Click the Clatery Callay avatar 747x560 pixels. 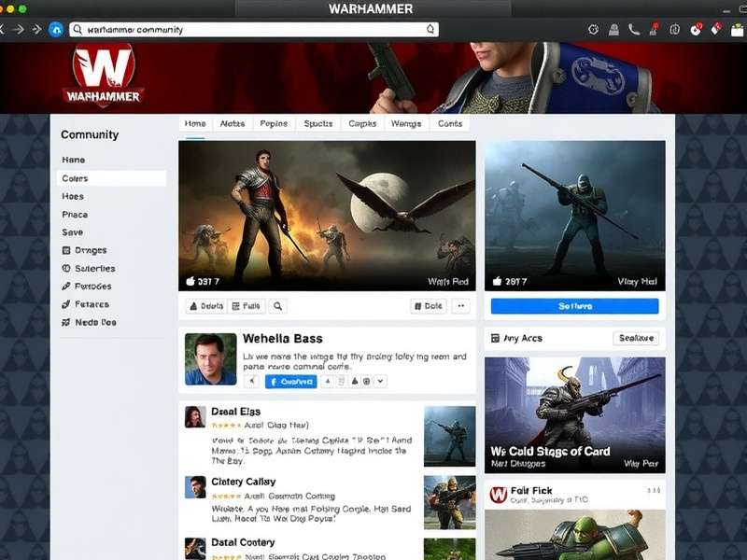click(x=195, y=486)
